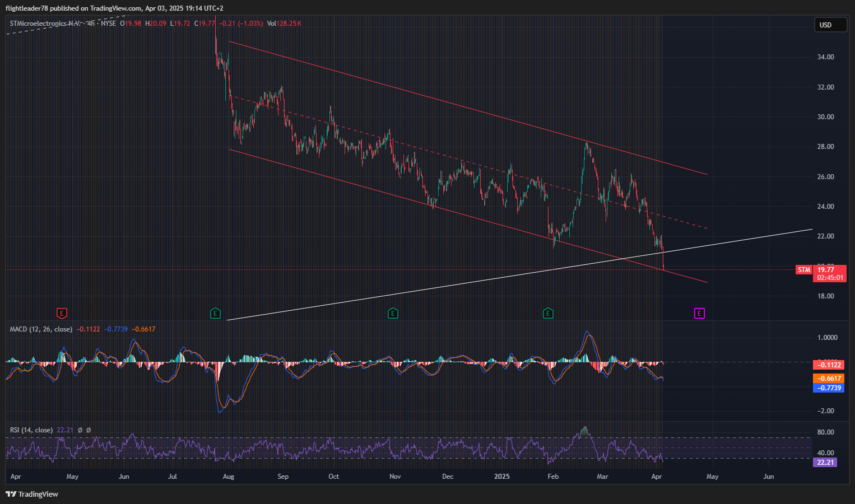
Task: Click the purple 22.21 RSI axis label
Action: coord(825,463)
